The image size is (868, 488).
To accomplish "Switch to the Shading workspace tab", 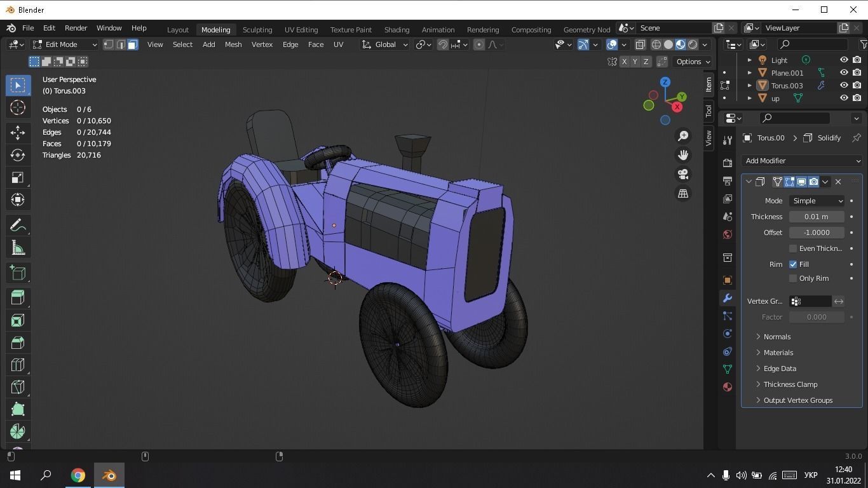I will [397, 29].
